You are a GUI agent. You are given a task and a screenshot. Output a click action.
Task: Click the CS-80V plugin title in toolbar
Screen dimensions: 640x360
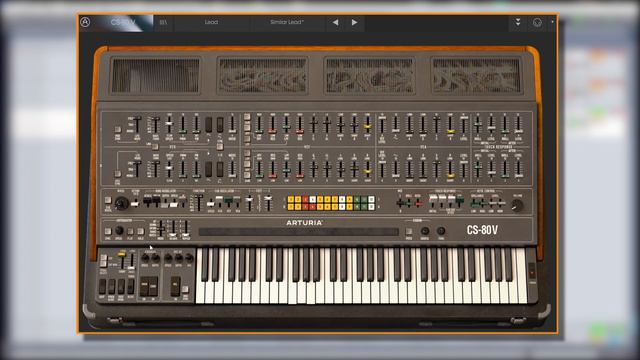click(x=123, y=22)
